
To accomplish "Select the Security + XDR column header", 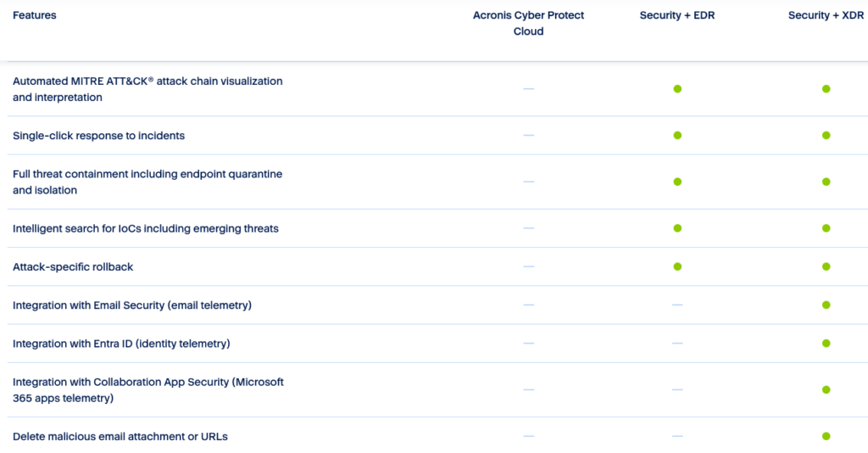I will (826, 15).
